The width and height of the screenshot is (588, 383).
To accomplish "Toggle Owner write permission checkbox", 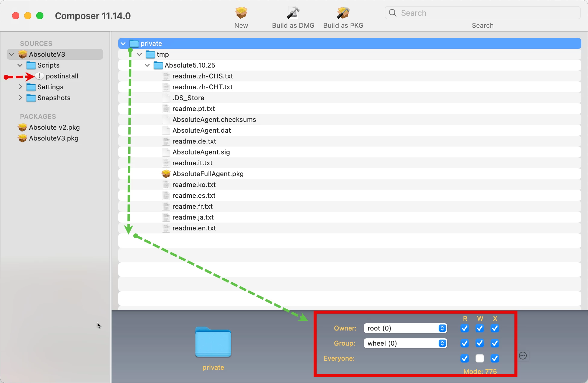I will [x=480, y=328].
